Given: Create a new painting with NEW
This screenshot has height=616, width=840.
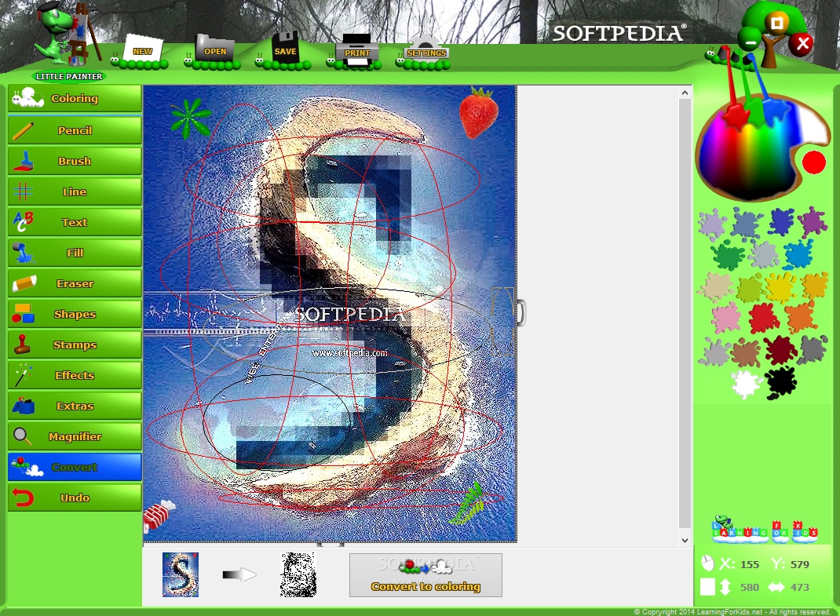Looking at the screenshot, I should [x=141, y=53].
